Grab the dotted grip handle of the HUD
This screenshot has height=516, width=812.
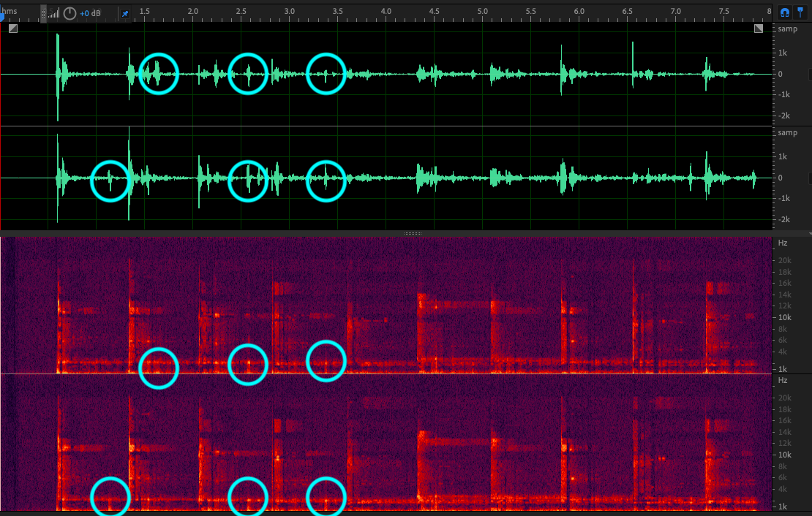point(43,13)
